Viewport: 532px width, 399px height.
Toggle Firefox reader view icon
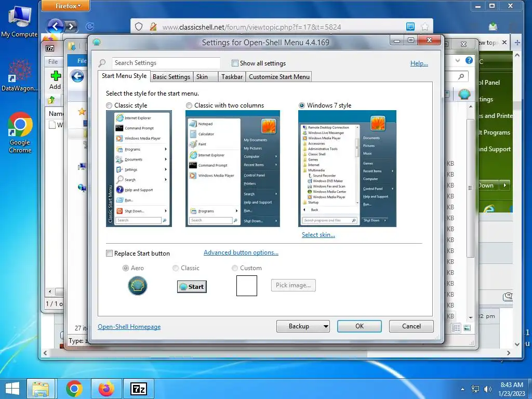click(410, 26)
